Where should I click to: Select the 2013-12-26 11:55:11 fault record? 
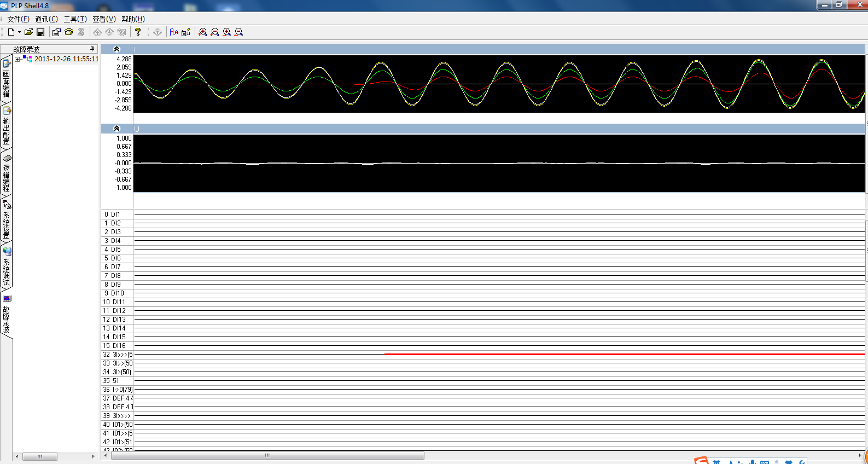pyautogui.click(x=66, y=59)
